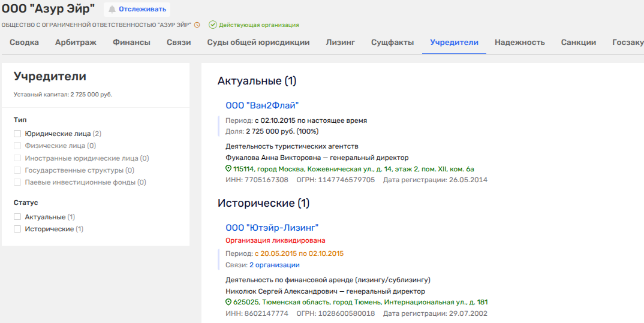Click map pin icon by Tyumen address
Screen dimensions: 644x323
(x=228, y=302)
